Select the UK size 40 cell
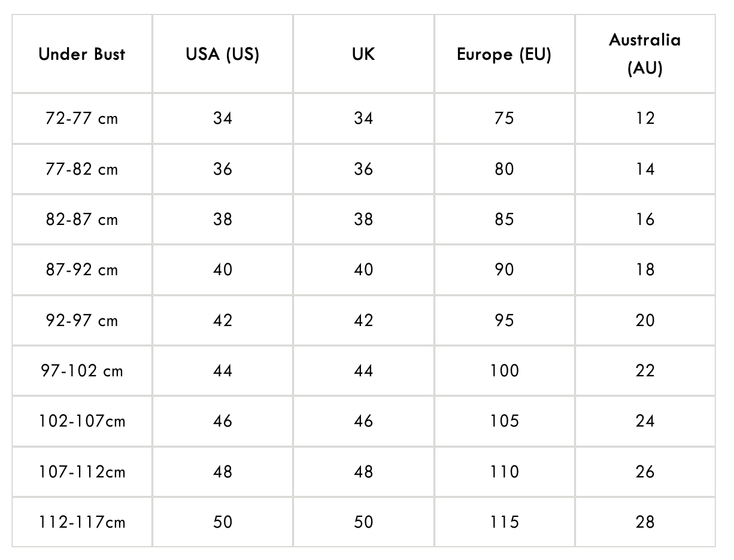This screenshot has height=560, width=734. pyautogui.click(x=363, y=270)
